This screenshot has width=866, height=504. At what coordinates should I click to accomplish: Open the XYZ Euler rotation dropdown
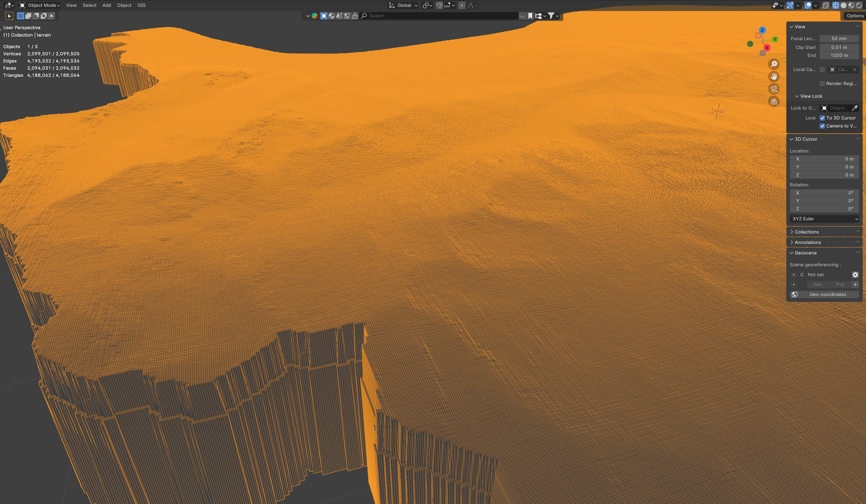pyautogui.click(x=824, y=219)
